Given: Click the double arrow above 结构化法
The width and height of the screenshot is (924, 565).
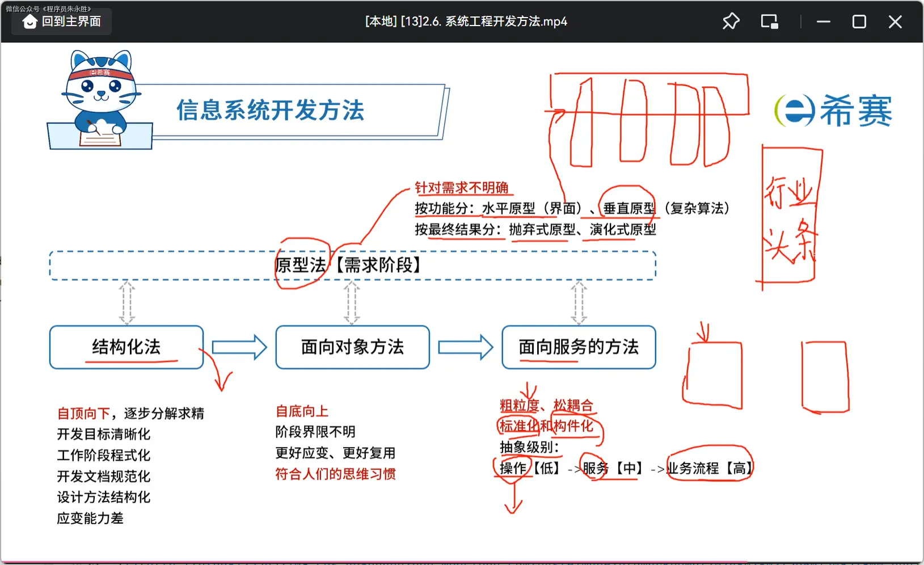Looking at the screenshot, I should 126,302.
